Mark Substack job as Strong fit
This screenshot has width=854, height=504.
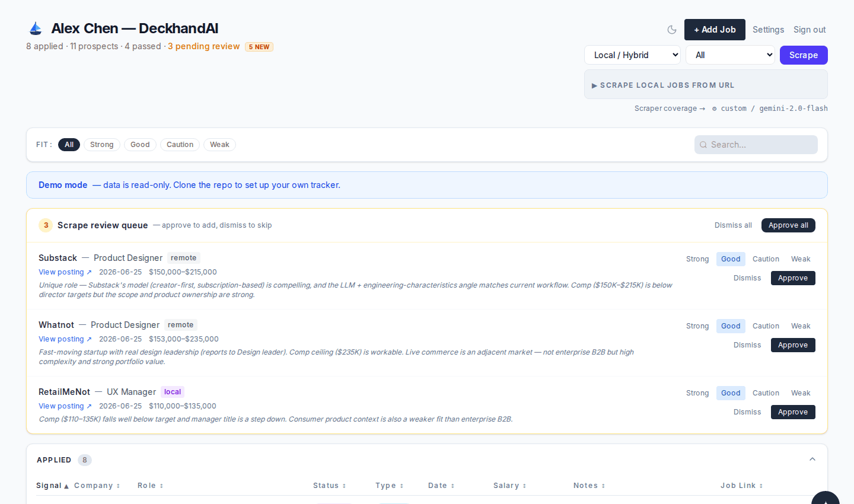pos(697,259)
